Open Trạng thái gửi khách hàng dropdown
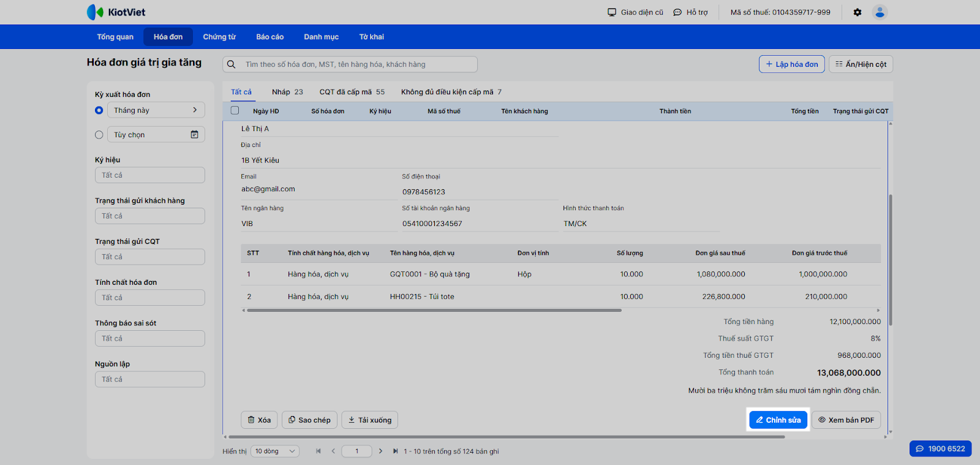The height and width of the screenshot is (465, 980). 150,216
